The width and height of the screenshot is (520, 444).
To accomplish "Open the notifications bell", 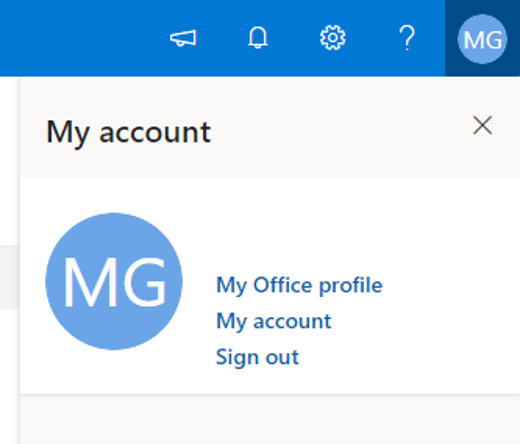I will pyautogui.click(x=258, y=37).
